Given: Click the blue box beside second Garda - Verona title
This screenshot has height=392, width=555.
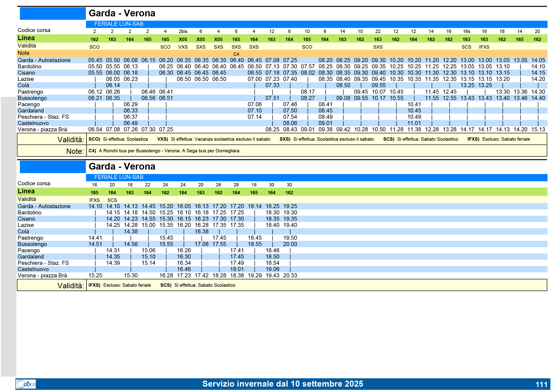Looking at the screenshot, I should [53, 167].
